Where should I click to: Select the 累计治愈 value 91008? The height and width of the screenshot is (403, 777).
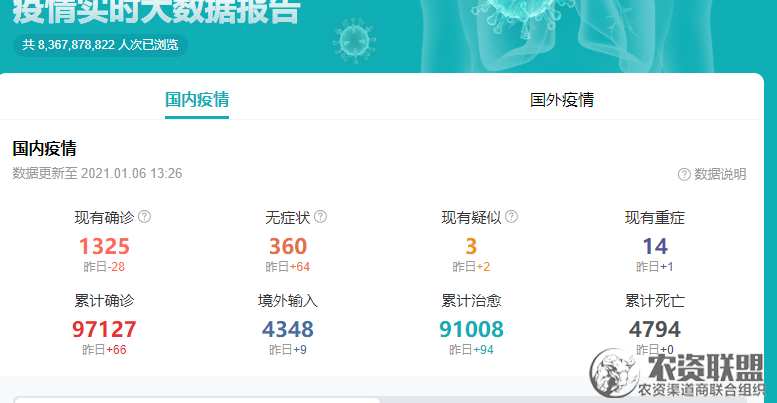coord(471,329)
